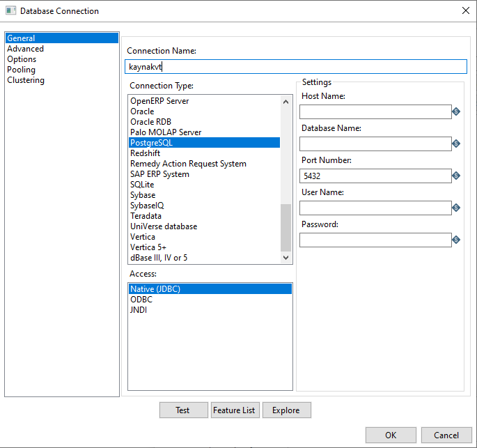Select Native (JDBC) access method

(x=210, y=289)
